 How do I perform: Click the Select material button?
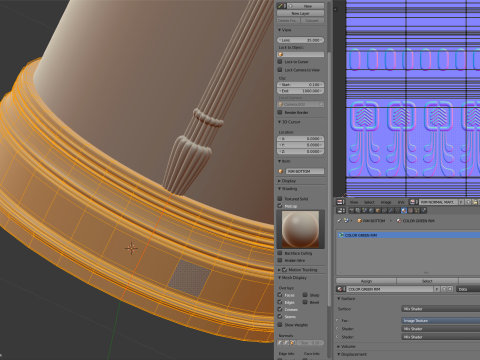pos(427,281)
